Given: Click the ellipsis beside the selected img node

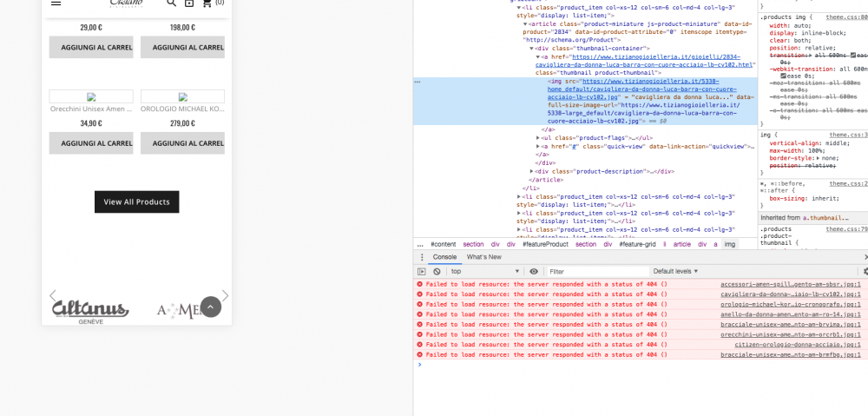Looking at the screenshot, I should point(418,82).
